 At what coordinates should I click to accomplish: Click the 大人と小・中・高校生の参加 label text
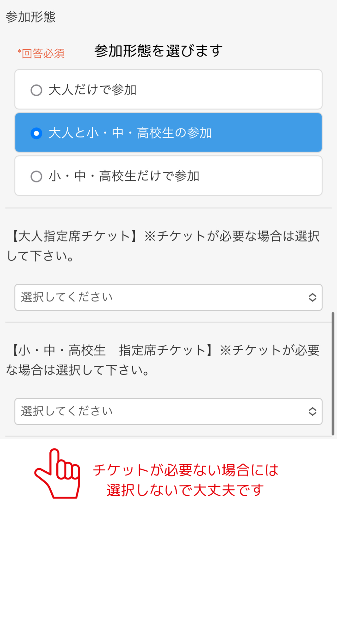click(x=130, y=133)
